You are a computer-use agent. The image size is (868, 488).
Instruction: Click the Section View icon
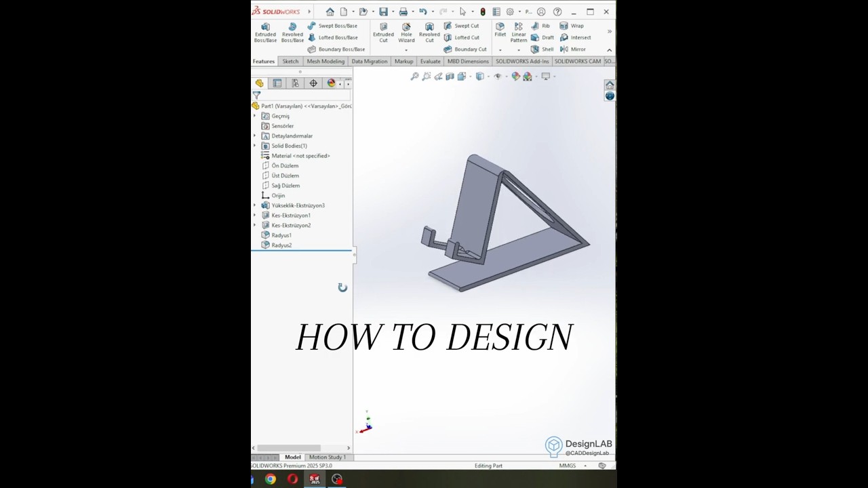click(x=450, y=77)
